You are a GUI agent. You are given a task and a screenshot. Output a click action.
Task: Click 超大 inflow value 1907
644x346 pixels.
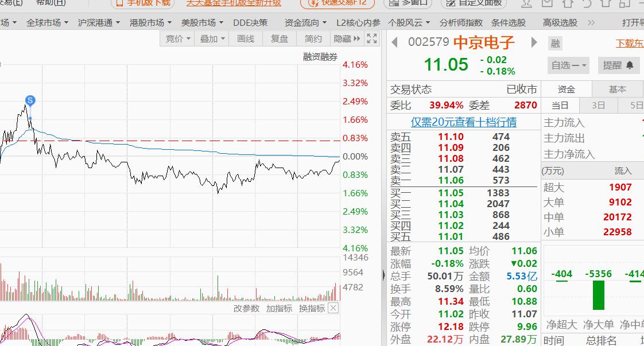(620, 187)
